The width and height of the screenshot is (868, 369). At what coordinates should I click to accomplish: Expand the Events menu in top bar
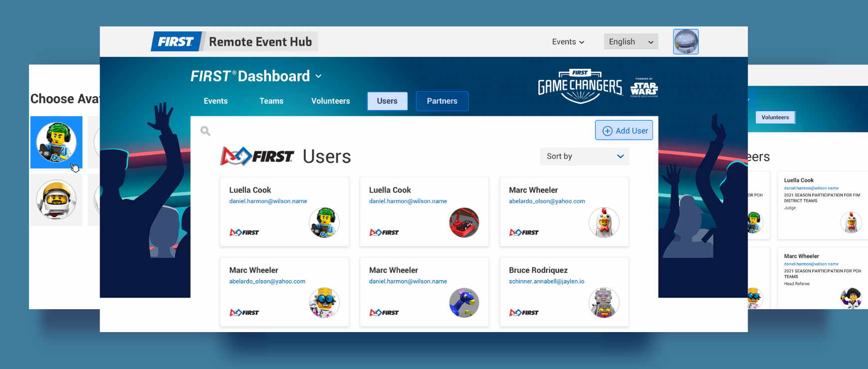[x=568, y=42]
